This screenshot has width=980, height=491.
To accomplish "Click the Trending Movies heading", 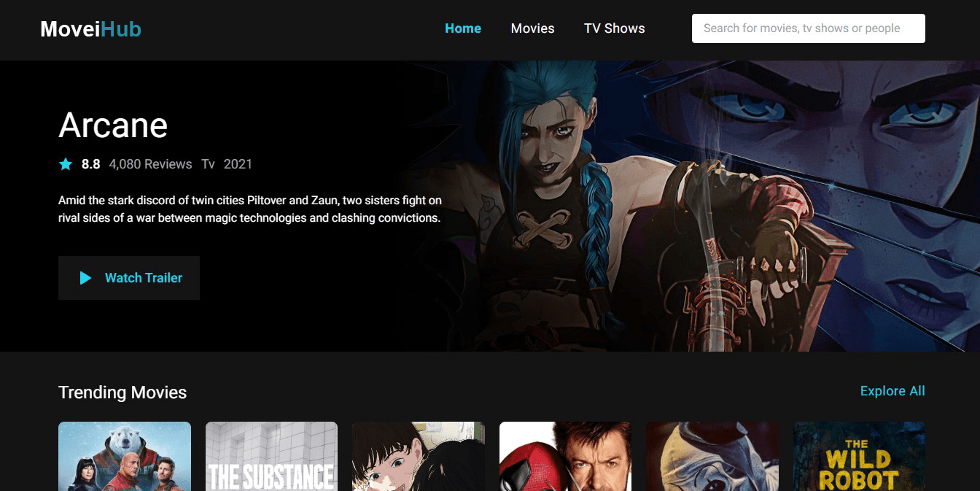I will [122, 393].
